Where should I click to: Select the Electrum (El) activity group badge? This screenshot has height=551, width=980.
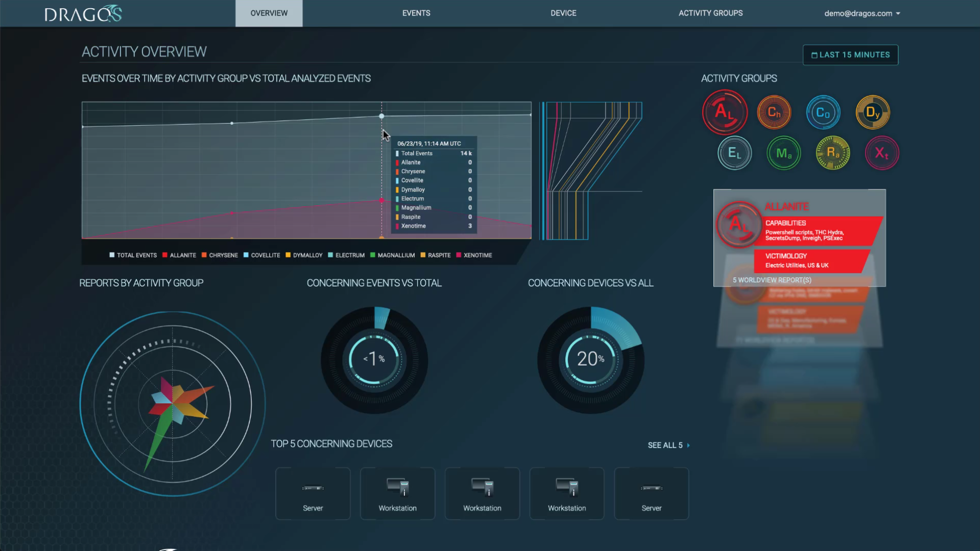click(734, 153)
